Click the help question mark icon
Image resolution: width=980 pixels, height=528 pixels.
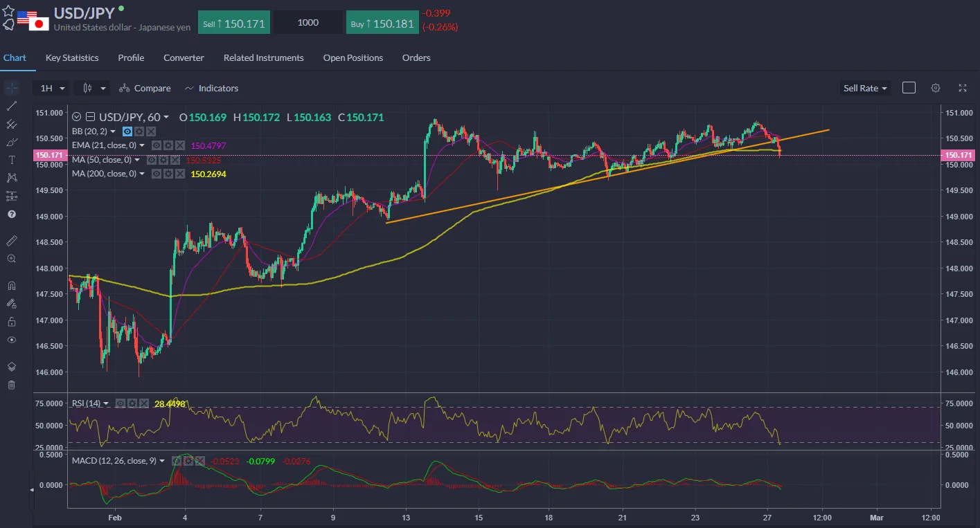[x=11, y=215]
